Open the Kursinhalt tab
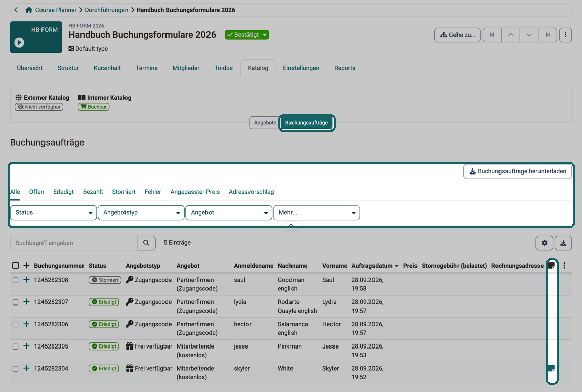 107,68
